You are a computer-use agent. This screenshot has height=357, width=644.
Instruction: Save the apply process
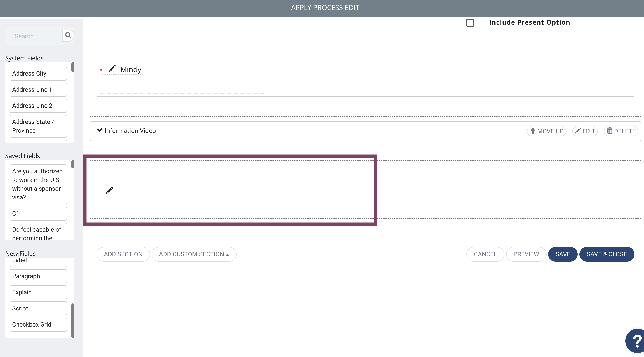pos(562,254)
